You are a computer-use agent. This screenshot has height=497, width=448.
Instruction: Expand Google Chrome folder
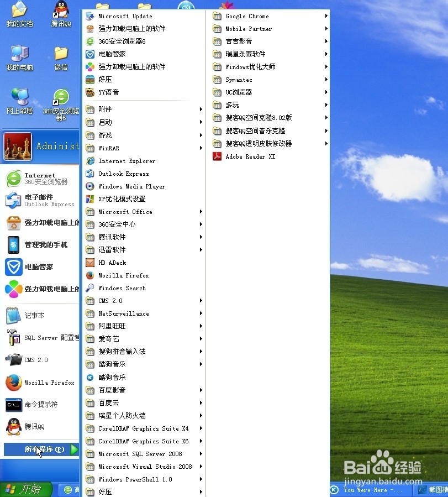pyautogui.click(x=271, y=16)
